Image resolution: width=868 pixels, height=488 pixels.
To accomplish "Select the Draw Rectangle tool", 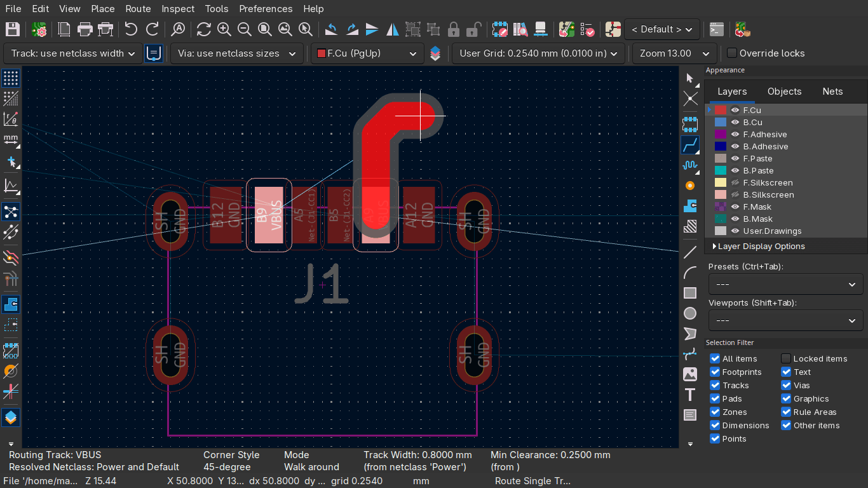I will point(690,293).
